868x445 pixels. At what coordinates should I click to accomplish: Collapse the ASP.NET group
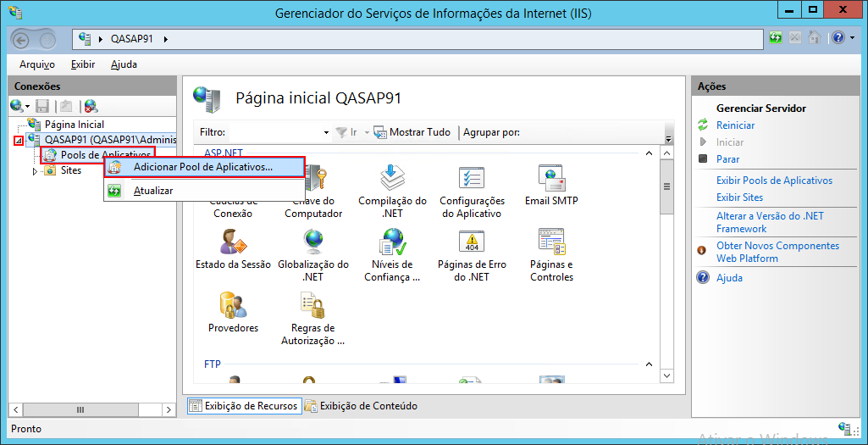tap(650, 153)
